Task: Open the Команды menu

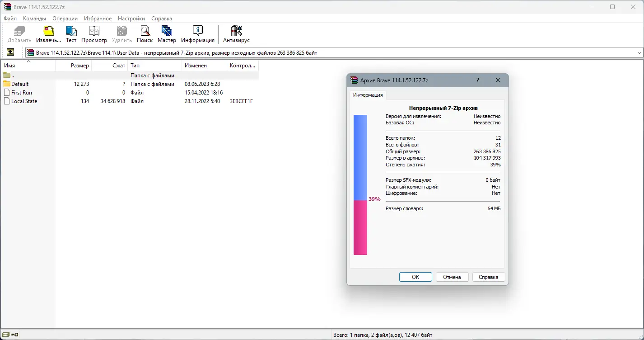Action: pos(35,19)
